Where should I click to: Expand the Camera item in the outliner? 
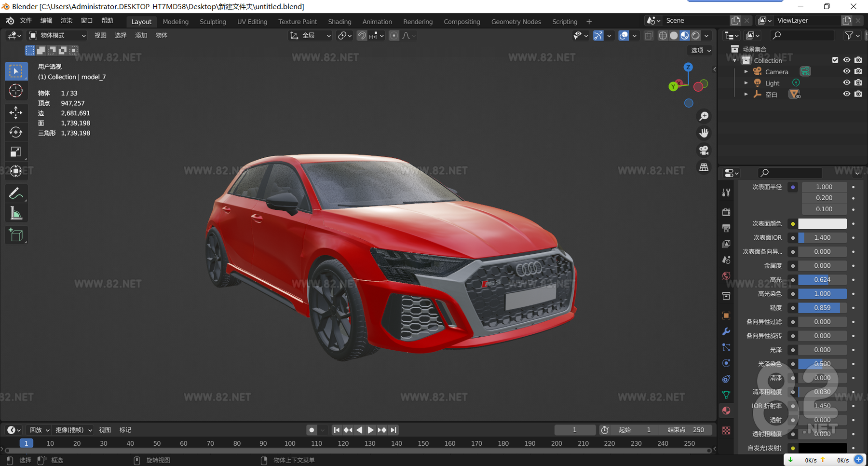coord(746,71)
